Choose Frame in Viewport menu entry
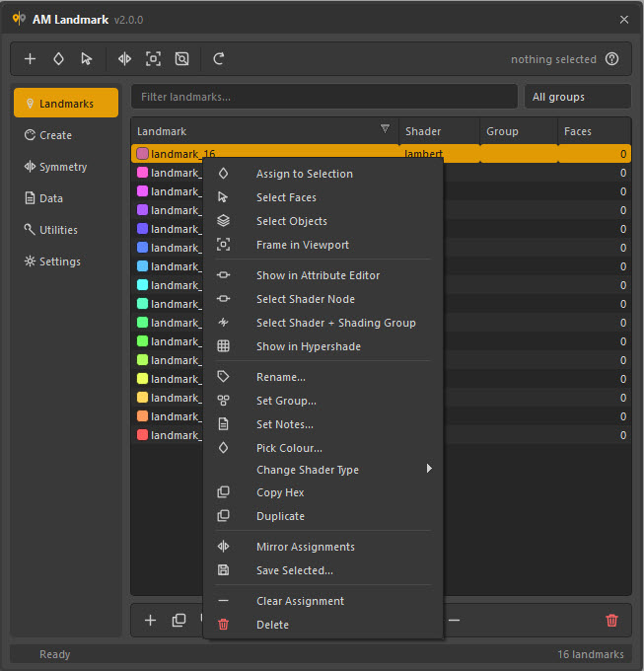The height and width of the screenshot is (671, 644). click(323, 245)
